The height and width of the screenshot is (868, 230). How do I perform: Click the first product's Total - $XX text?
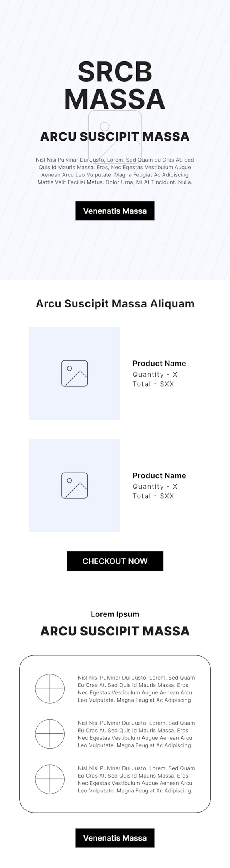tap(153, 384)
